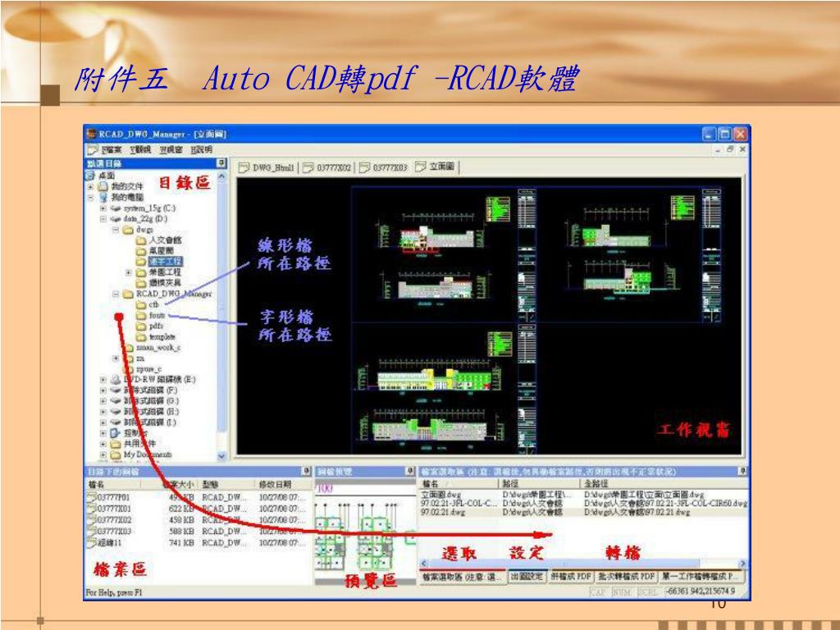
Task: Collapse the RCAD_DWG_Manager folder node
Action: (115, 294)
